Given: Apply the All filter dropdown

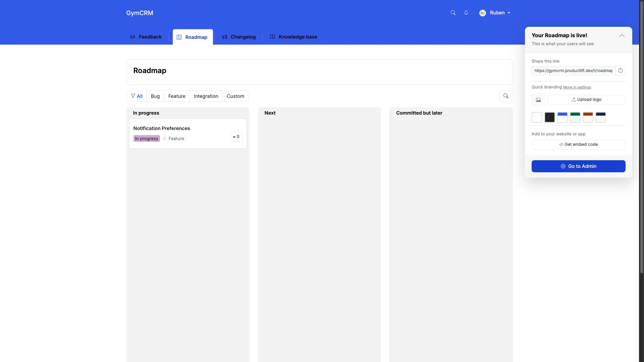Looking at the screenshot, I should click(136, 96).
